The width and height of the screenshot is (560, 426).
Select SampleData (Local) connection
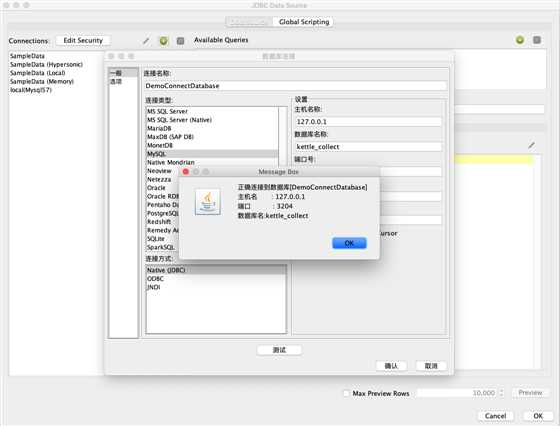[38, 73]
